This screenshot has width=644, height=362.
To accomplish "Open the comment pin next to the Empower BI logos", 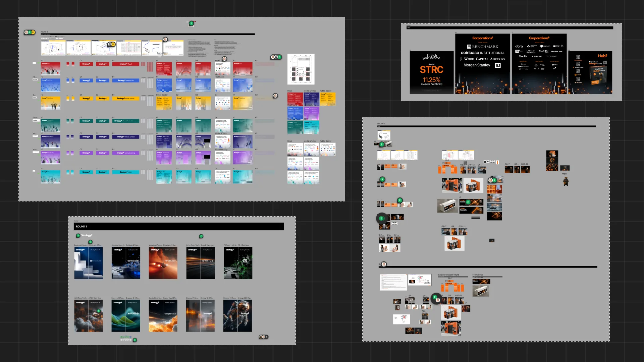I will tap(135, 340).
